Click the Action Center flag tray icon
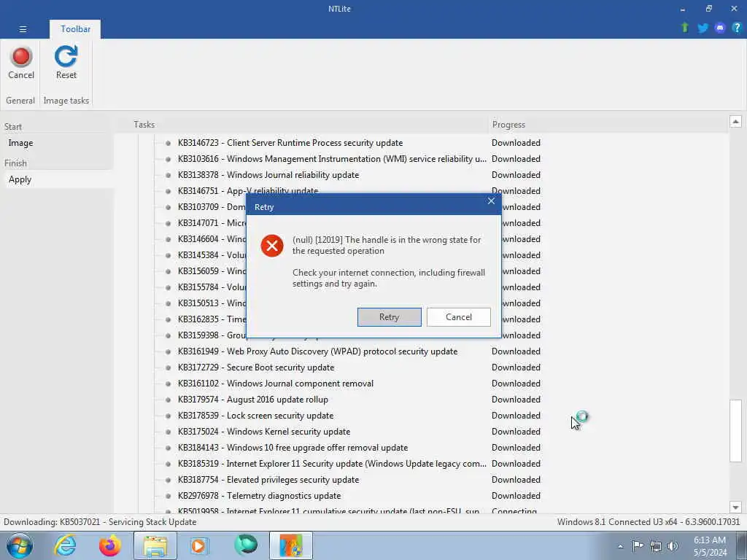The image size is (747, 560). coord(638,545)
